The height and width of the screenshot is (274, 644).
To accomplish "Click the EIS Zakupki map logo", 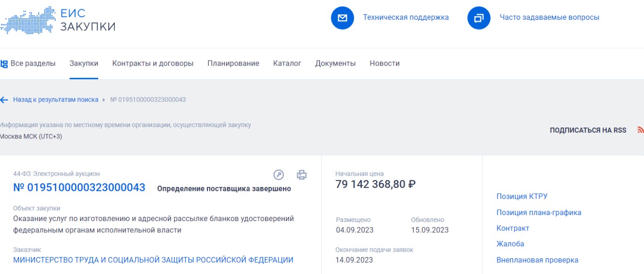I will (28, 20).
